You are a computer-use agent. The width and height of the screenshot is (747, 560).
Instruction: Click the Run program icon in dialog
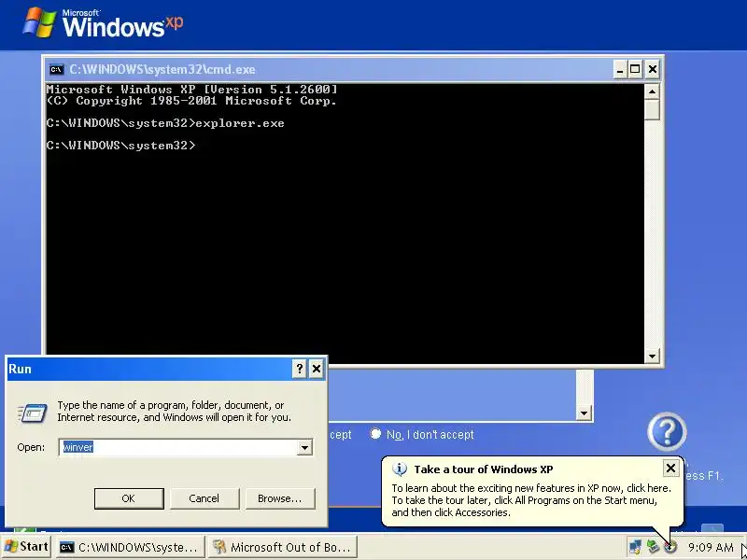[x=33, y=413]
